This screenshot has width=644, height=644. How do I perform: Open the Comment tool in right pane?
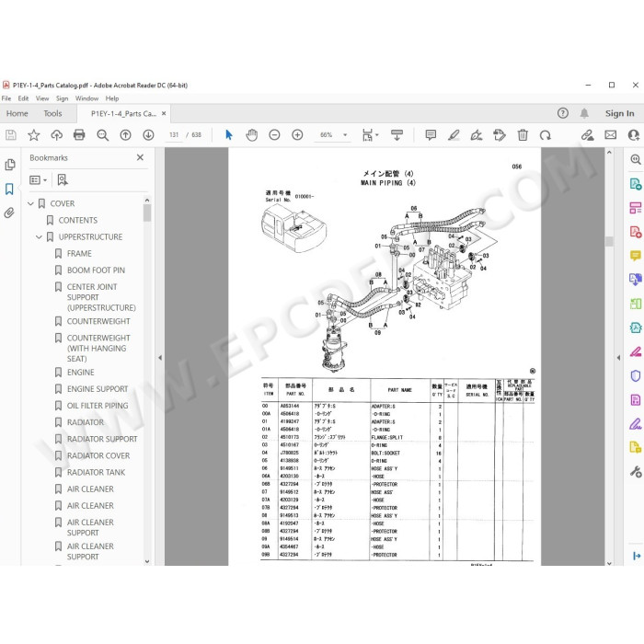[636, 256]
